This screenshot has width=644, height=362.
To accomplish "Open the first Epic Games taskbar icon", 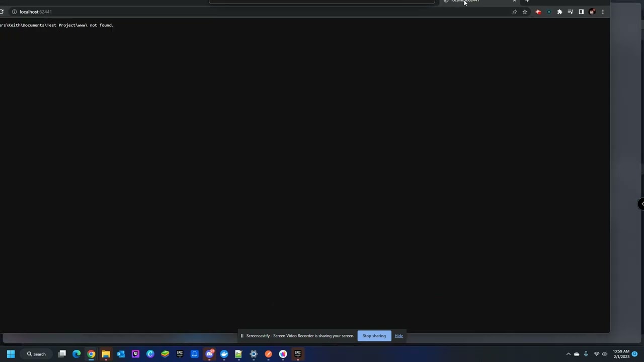I will pyautogui.click(x=180, y=354).
